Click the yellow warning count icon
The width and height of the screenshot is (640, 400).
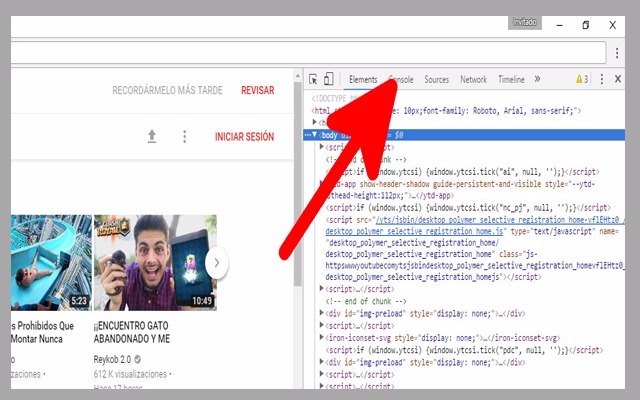(581, 79)
